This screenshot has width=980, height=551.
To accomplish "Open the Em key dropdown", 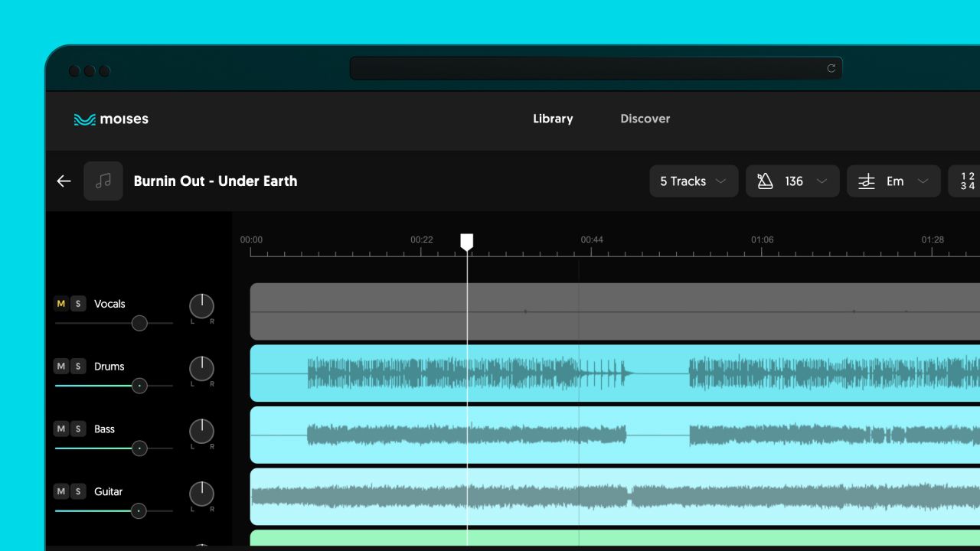I will click(x=923, y=181).
